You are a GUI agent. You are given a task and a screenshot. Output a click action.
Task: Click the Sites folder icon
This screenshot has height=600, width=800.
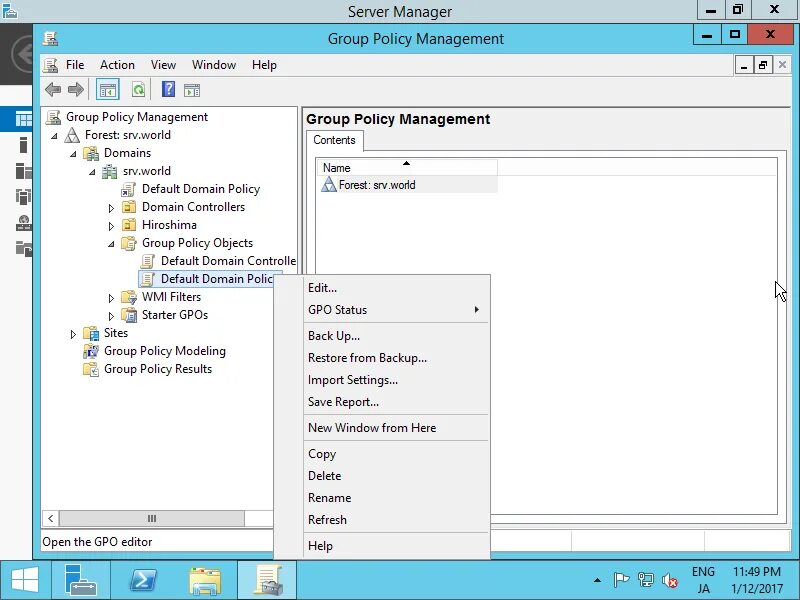pos(91,333)
